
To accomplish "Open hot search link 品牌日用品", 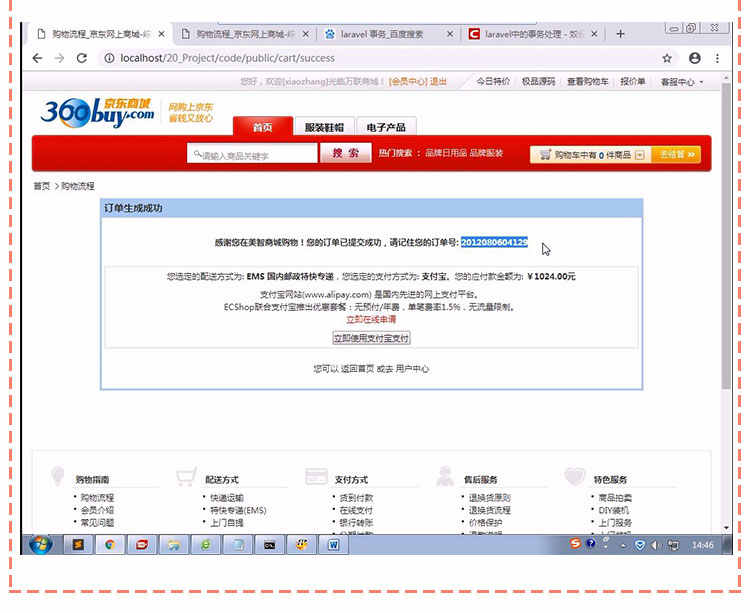I will (446, 153).
